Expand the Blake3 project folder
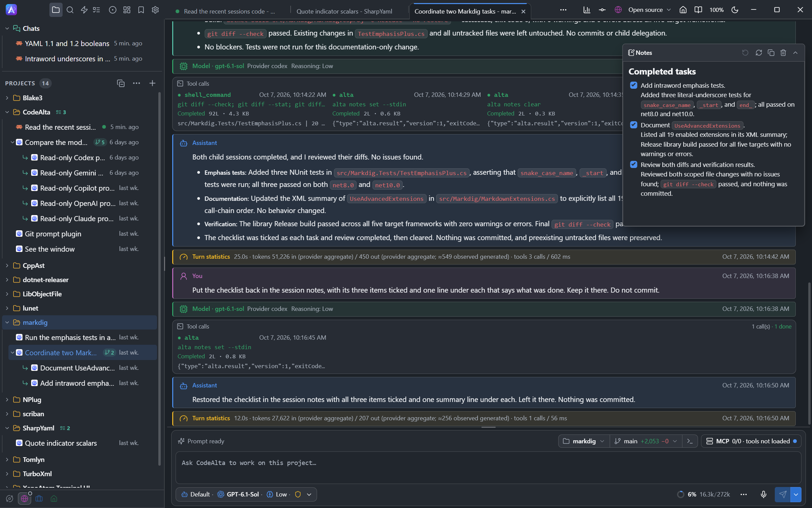 7,98
